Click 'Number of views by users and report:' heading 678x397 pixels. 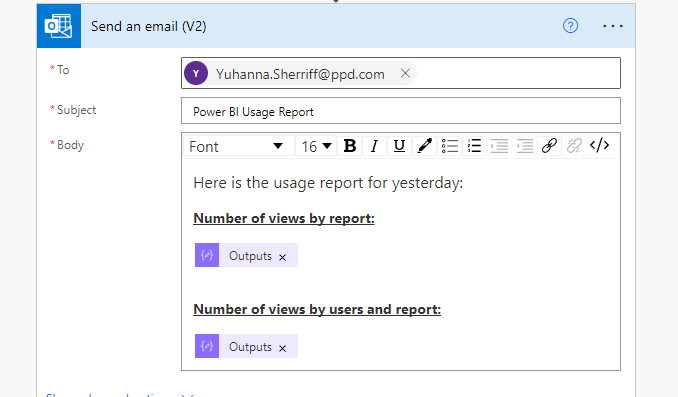coord(317,309)
